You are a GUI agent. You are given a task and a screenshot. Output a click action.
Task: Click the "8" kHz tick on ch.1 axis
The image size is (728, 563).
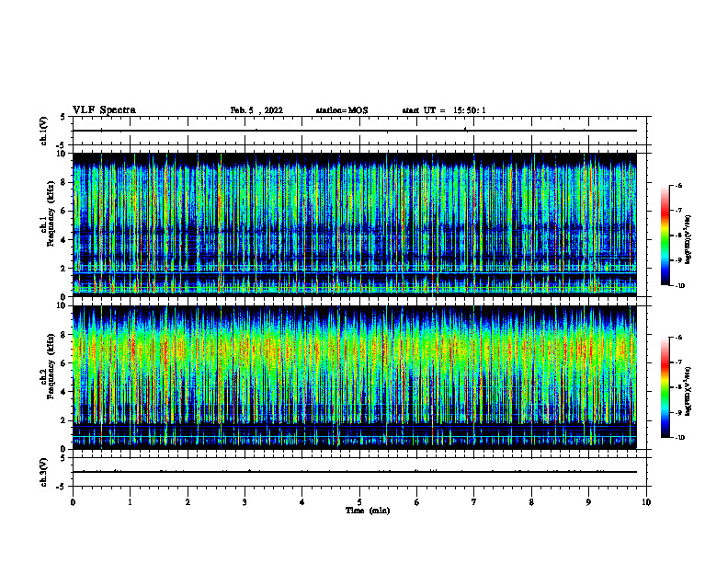(x=63, y=182)
